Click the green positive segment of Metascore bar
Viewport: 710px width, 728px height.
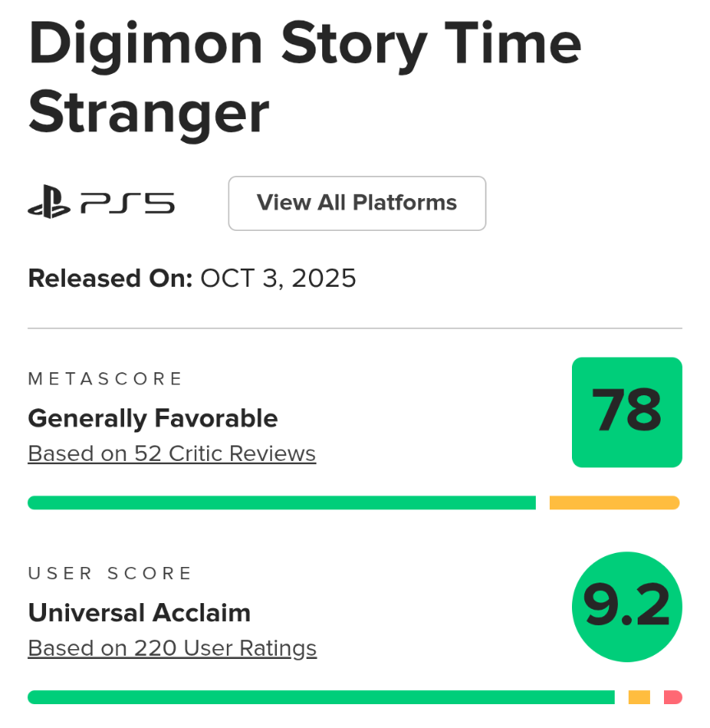[x=281, y=503]
